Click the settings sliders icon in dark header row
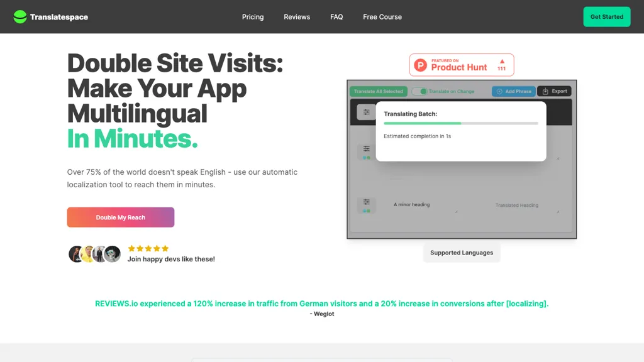The width and height of the screenshot is (644, 362). (366, 112)
